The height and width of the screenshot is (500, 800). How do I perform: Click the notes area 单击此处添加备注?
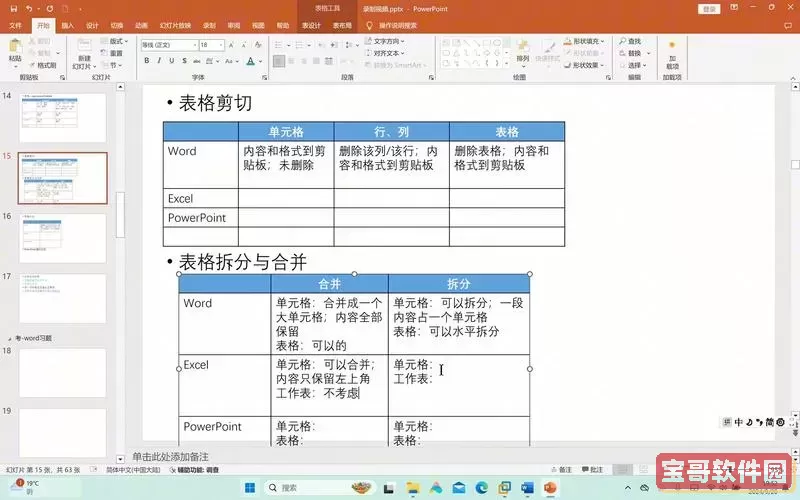pyautogui.click(x=170, y=457)
